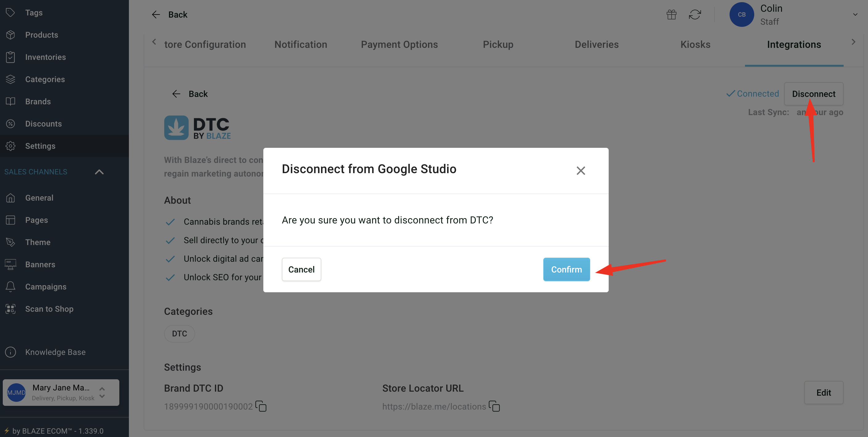The image size is (868, 437).
Task: Select the Integrations tab
Action: 794,44
